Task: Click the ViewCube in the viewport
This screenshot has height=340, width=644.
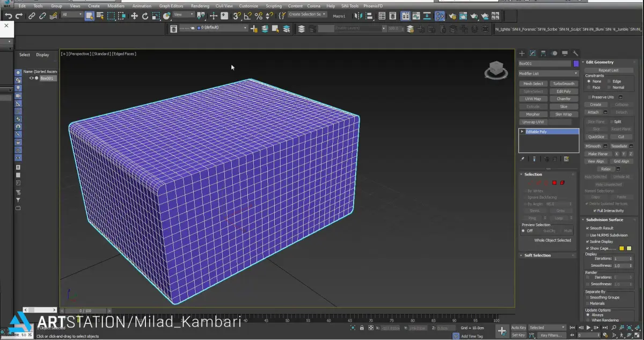Action: point(495,70)
